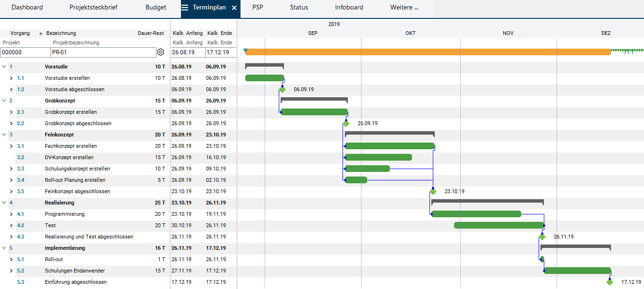The image size is (644, 289).
Task: Click task number link 5.3
Action: pyautogui.click(x=20, y=282)
